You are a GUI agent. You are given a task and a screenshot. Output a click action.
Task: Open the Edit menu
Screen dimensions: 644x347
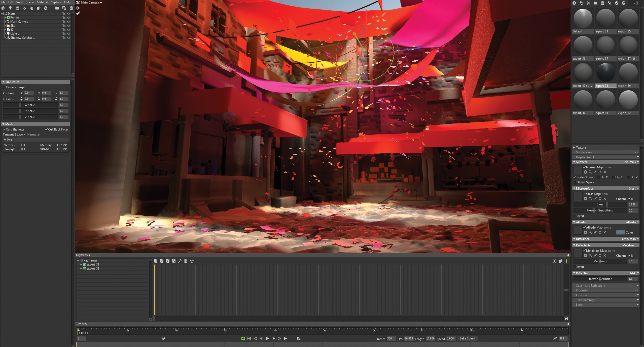coord(11,2)
